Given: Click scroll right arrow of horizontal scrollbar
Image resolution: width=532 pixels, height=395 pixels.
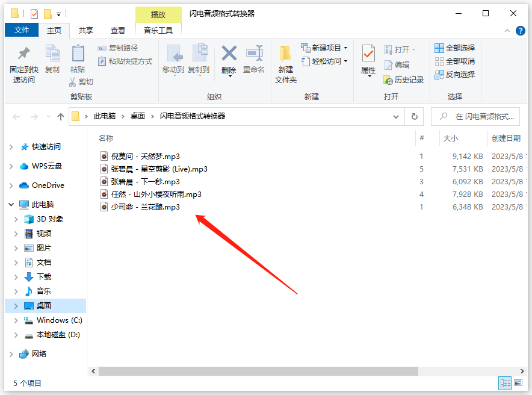Looking at the screenshot, I should 522,372.
